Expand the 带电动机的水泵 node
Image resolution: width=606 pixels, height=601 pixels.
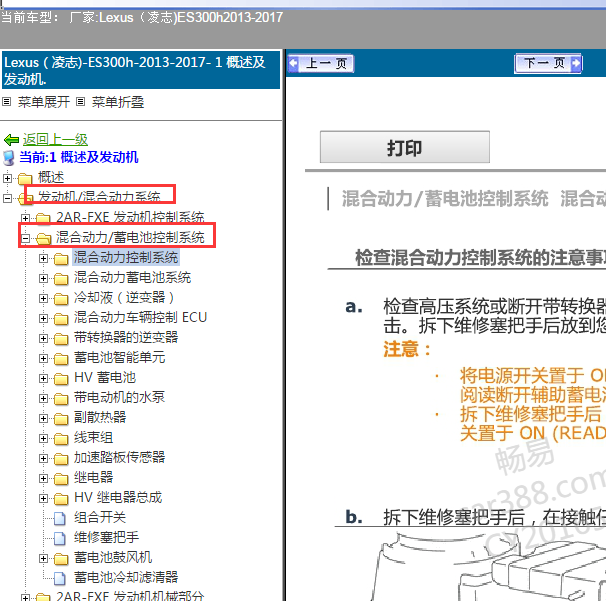coord(43,398)
